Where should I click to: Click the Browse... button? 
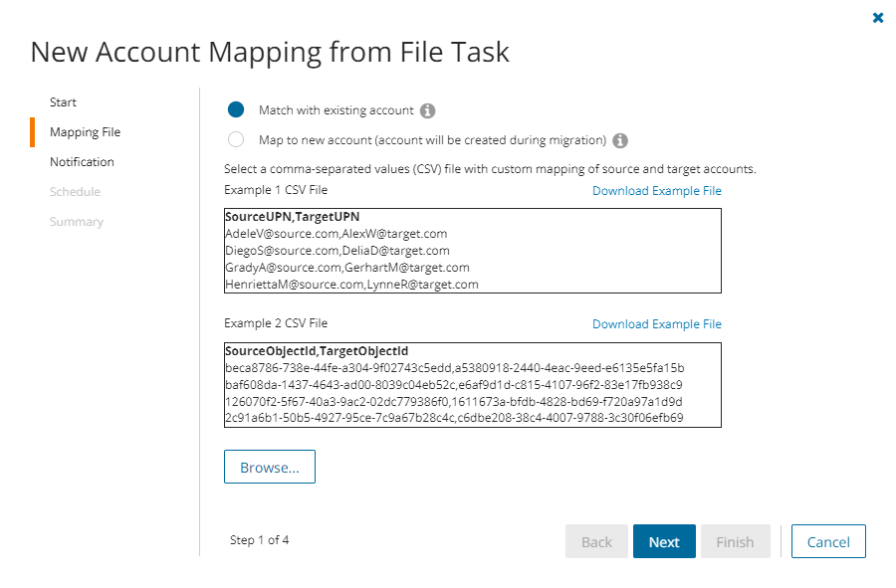click(x=270, y=468)
